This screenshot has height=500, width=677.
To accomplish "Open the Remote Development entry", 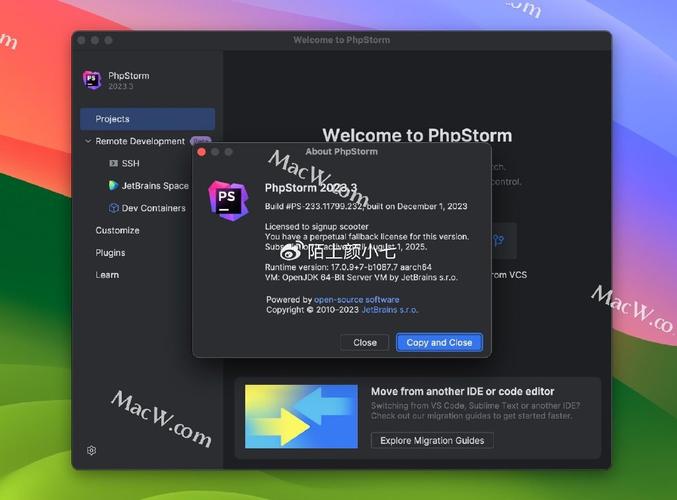I will coord(140,141).
